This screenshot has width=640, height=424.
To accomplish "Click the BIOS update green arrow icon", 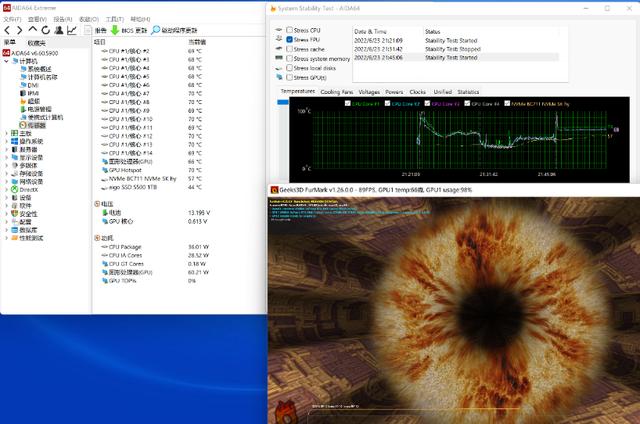I will click(115, 30).
